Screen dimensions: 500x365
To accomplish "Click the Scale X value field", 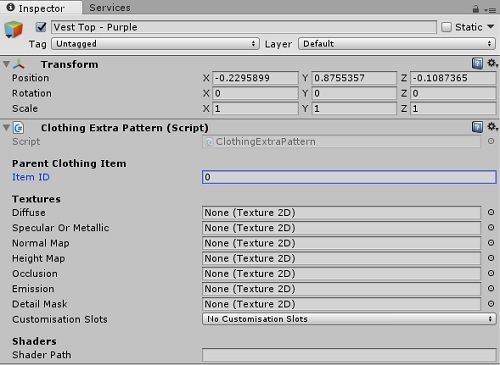I will tap(255, 108).
